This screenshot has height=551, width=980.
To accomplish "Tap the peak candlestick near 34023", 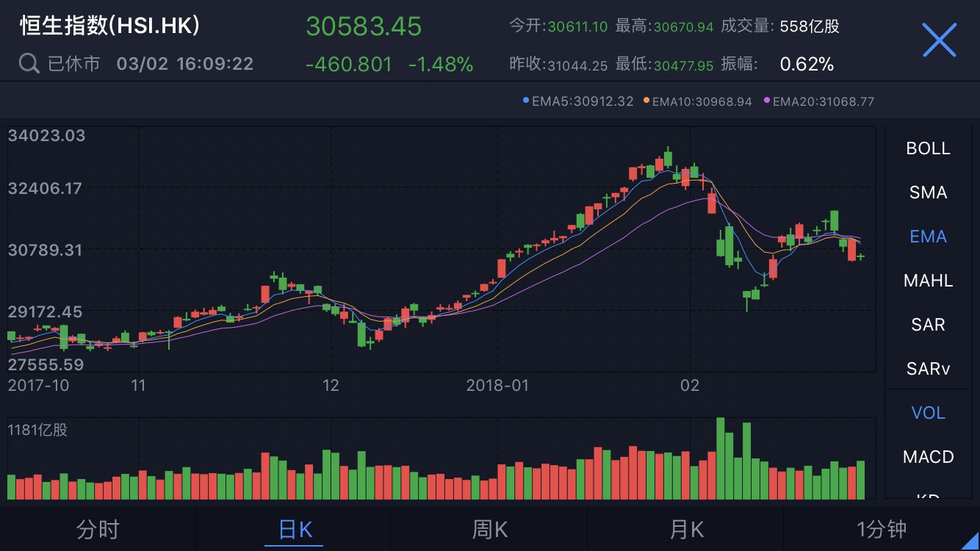I will tap(668, 157).
